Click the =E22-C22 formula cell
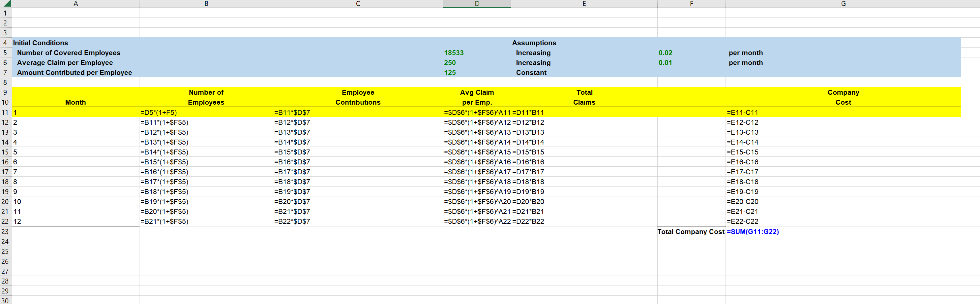The height and width of the screenshot is (304, 980). coord(742,221)
